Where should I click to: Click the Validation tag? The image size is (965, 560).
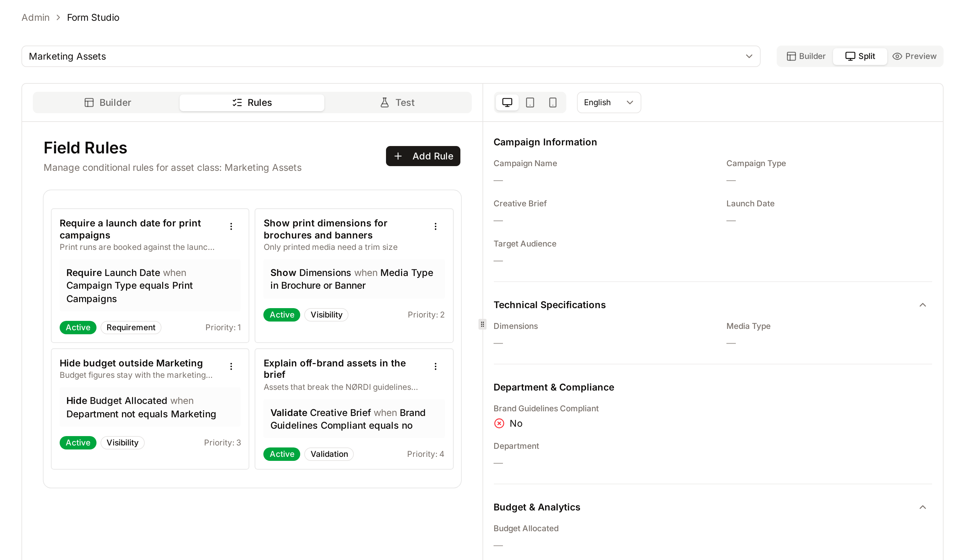(329, 454)
